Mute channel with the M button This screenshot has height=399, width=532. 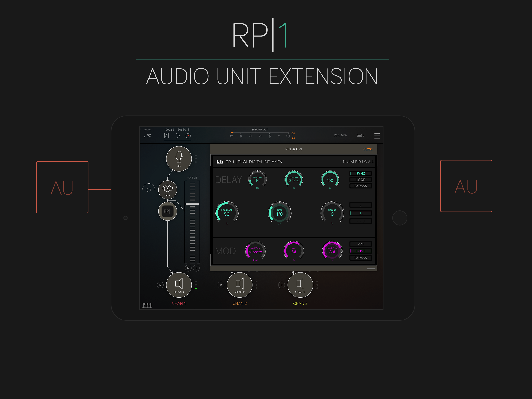point(188,268)
